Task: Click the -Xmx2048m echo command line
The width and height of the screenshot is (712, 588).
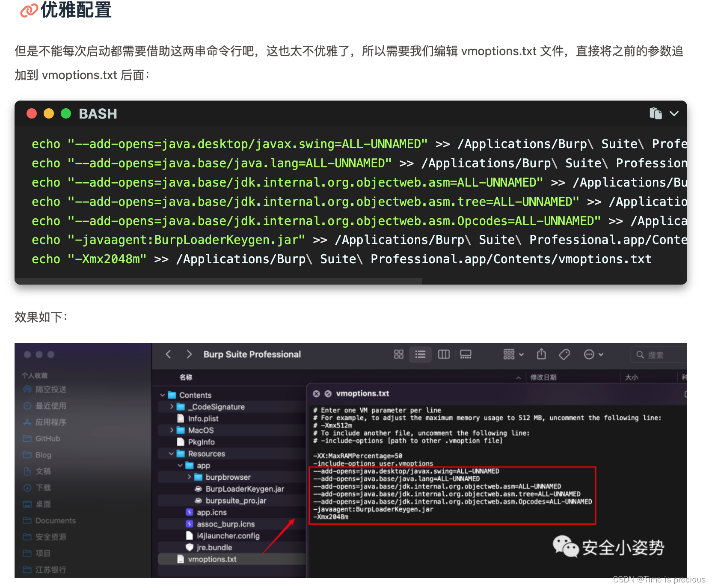Action: [x=341, y=259]
